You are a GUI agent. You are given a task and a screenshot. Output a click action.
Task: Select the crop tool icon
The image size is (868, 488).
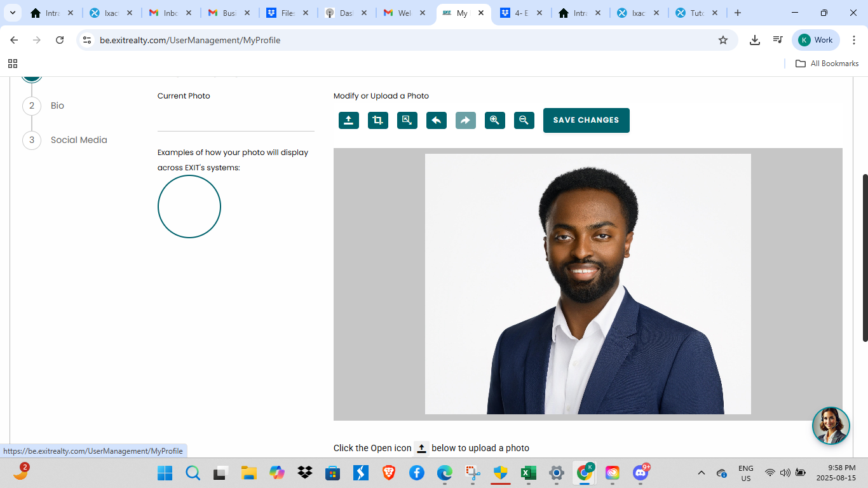378,120
